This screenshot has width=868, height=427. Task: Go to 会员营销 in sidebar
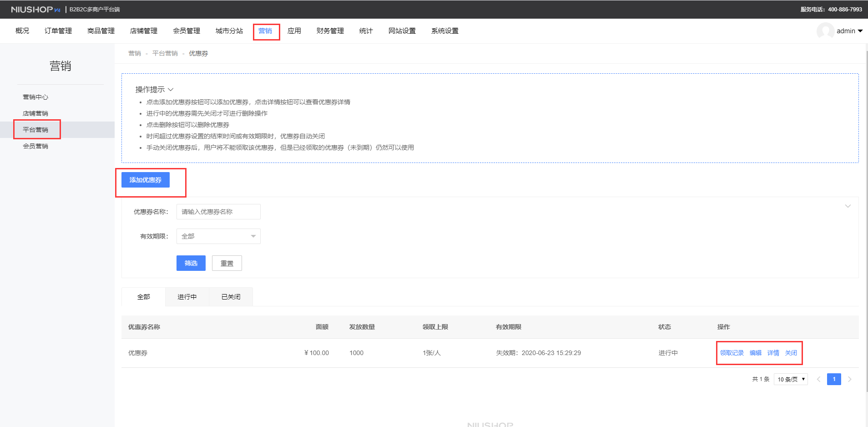coord(35,146)
